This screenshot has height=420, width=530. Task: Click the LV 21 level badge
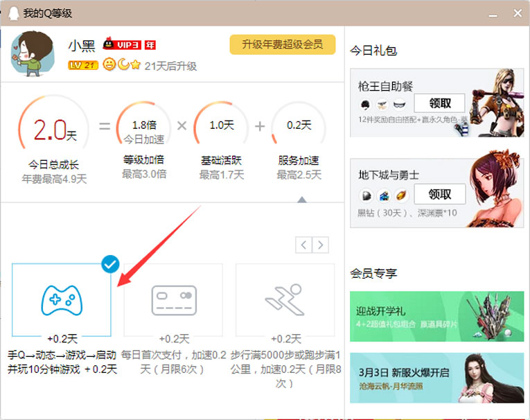point(83,65)
